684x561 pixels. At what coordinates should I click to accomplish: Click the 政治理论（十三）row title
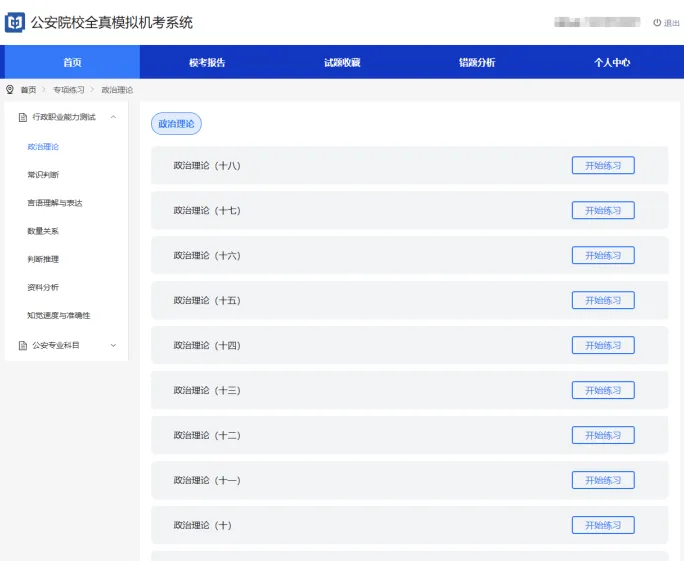tap(207, 390)
